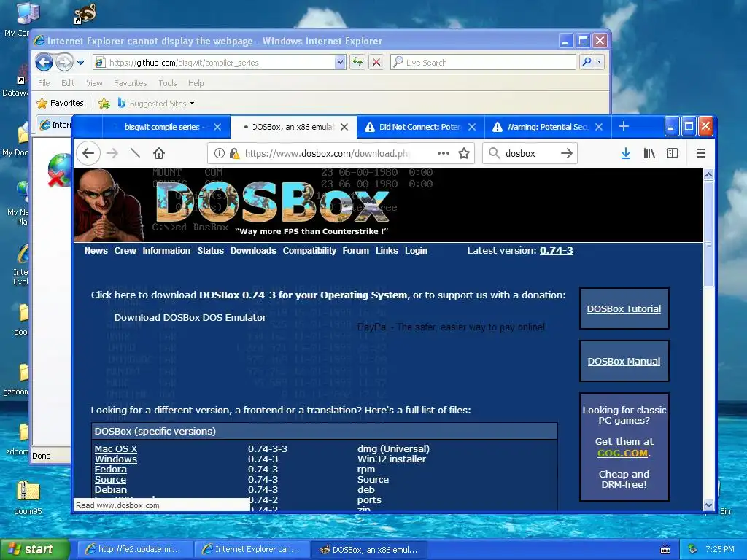Open the View menu in Internet Explorer
This screenshot has height=560, width=747.
click(x=94, y=83)
